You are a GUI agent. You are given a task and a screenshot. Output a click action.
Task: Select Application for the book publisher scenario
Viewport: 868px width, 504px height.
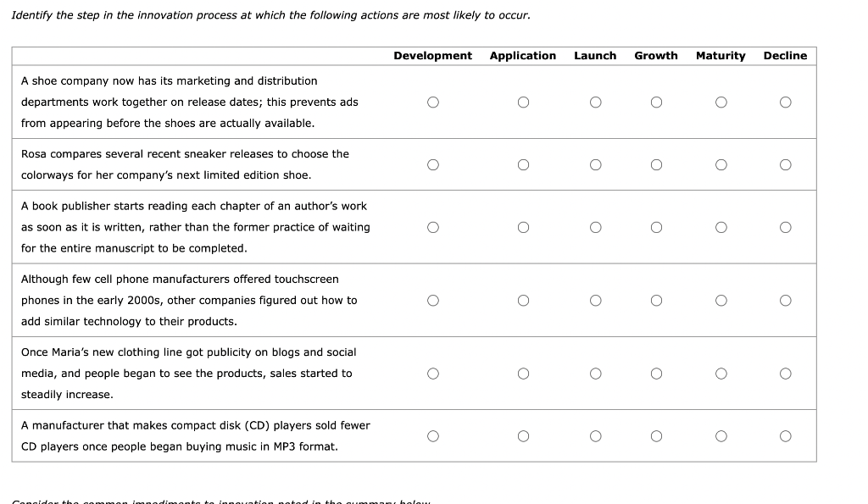[x=523, y=226]
